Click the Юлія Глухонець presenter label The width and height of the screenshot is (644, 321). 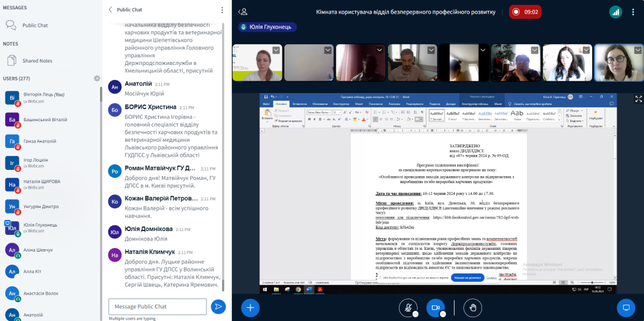click(x=267, y=27)
